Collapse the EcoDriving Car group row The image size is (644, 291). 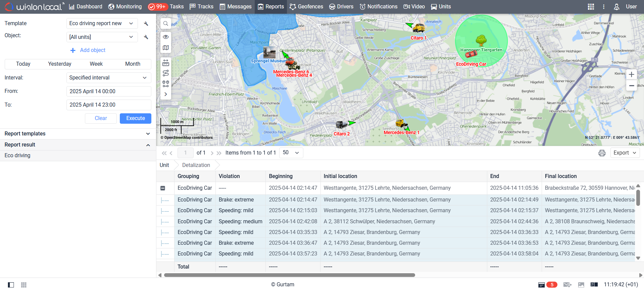tap(163, 188)
